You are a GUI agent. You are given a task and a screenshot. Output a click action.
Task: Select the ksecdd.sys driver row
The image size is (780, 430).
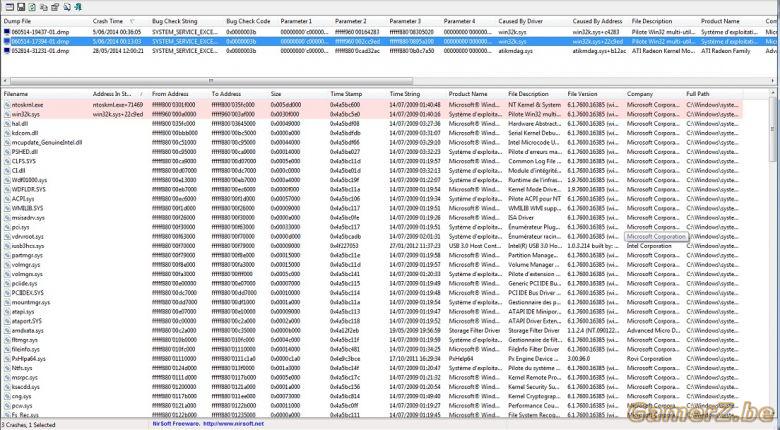tap(372, 387)
